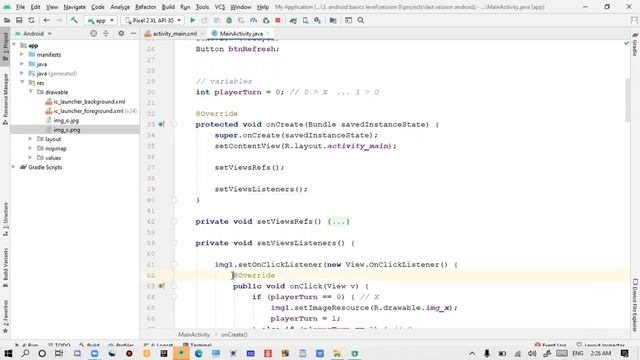Select the MainActivity.java tab
640x360 pixels.
pyautogui.click(x=241, y=33)
